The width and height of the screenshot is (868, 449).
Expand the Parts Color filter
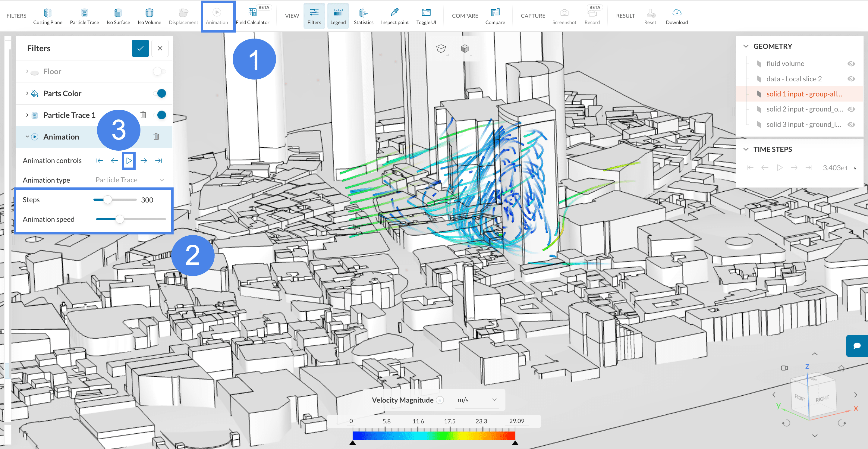coord(27,93)
